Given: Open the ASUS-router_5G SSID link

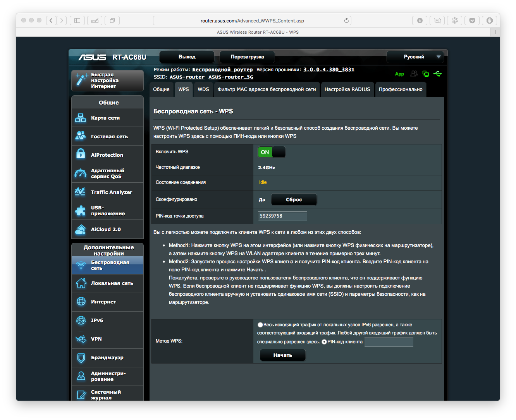Looking at the screenshot, I should (x=231, y=77).
